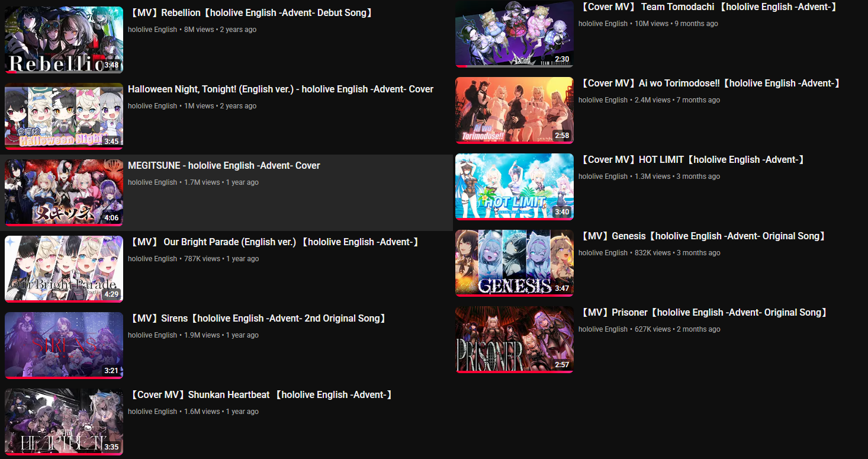Play the Ai wo Torimodose!! thumbnail

(x=515, y=111)
